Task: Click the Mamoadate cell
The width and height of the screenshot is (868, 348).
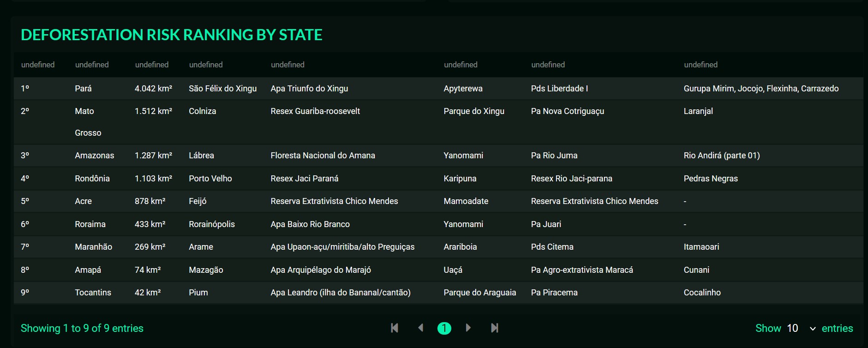Action: (x=466, y=201)
